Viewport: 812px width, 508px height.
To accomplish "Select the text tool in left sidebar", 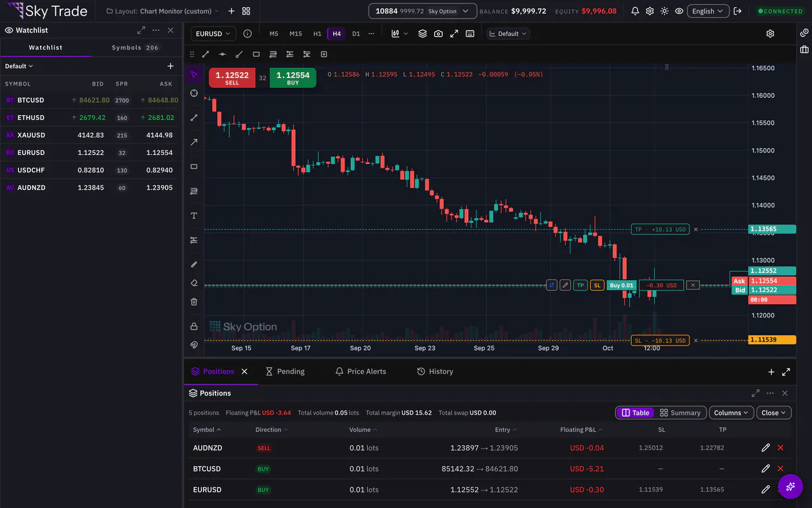I will pos(194,216).
